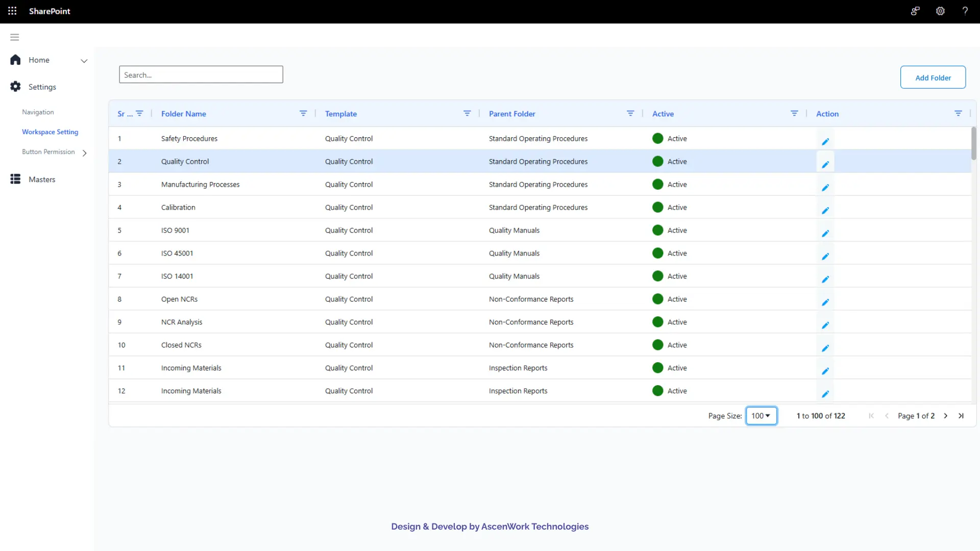Edit the ISO 45001 folder row
The image size is (980, 551).
point(825,256)
